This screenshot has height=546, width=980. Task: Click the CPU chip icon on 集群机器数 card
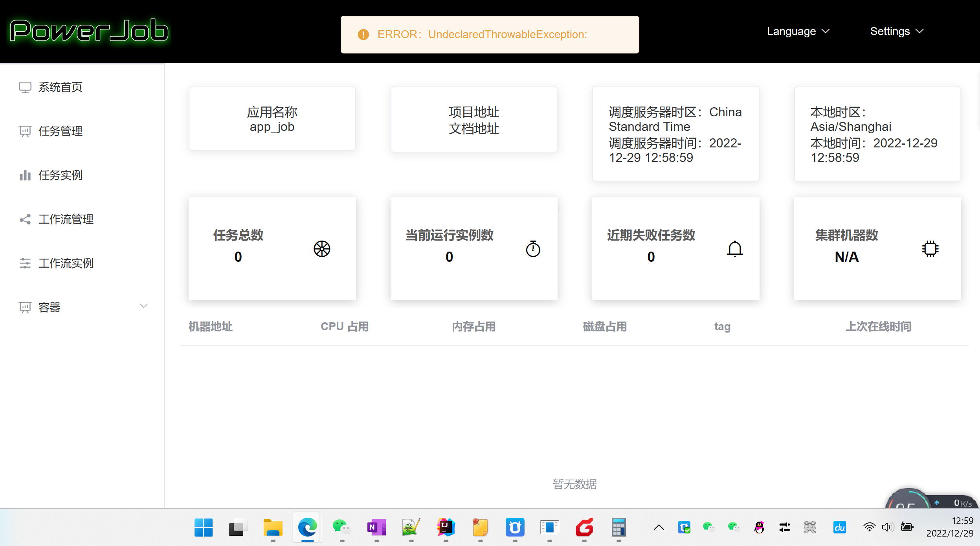(x=929, y=248)
